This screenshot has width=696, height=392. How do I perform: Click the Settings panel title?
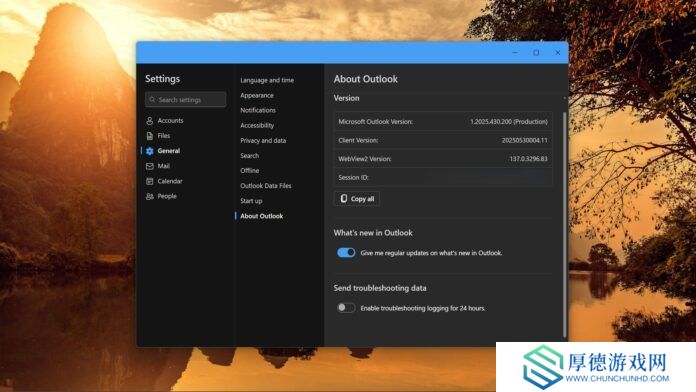tap(162, 79)
